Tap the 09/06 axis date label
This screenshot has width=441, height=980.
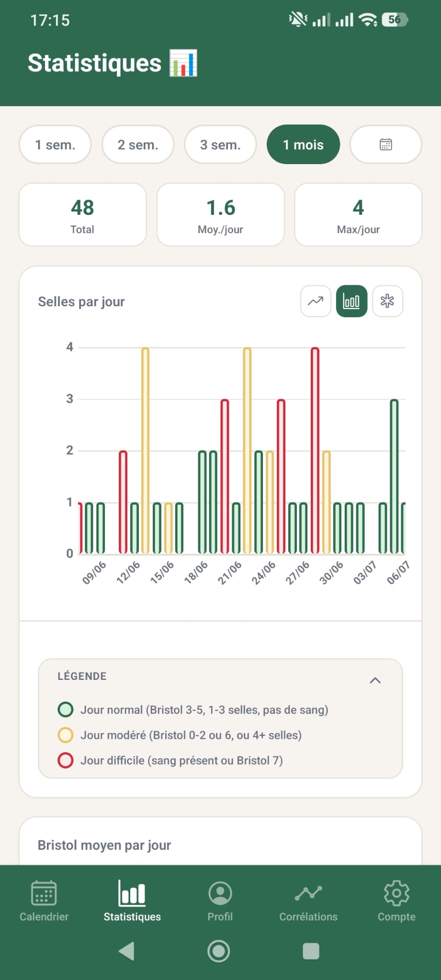click(x=94, y=573)
